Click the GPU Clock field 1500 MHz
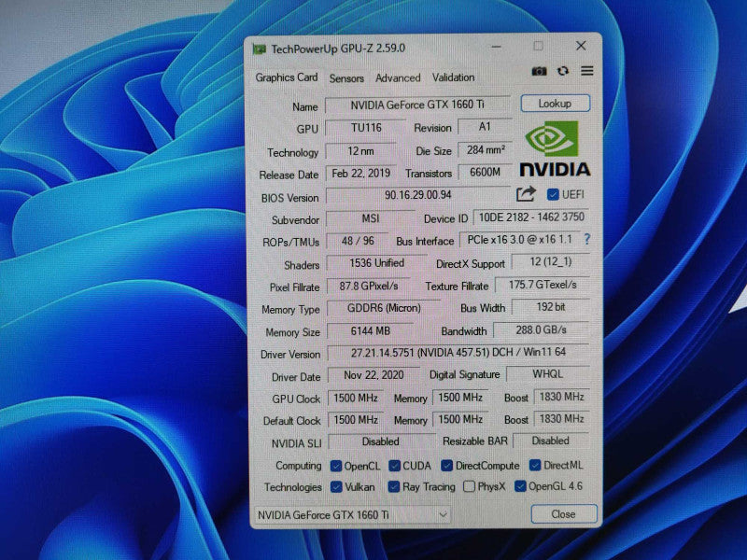 pyautogui.click(x=356, y=398)
